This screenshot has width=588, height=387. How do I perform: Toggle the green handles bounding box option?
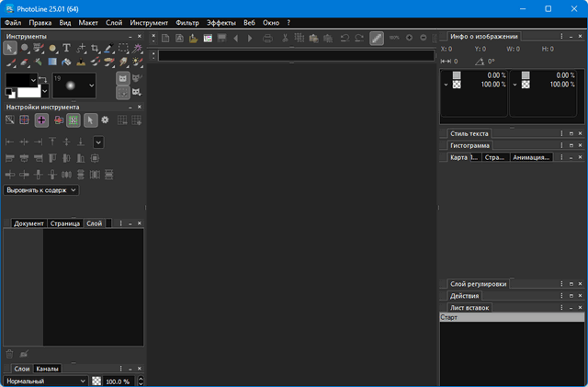73,120
